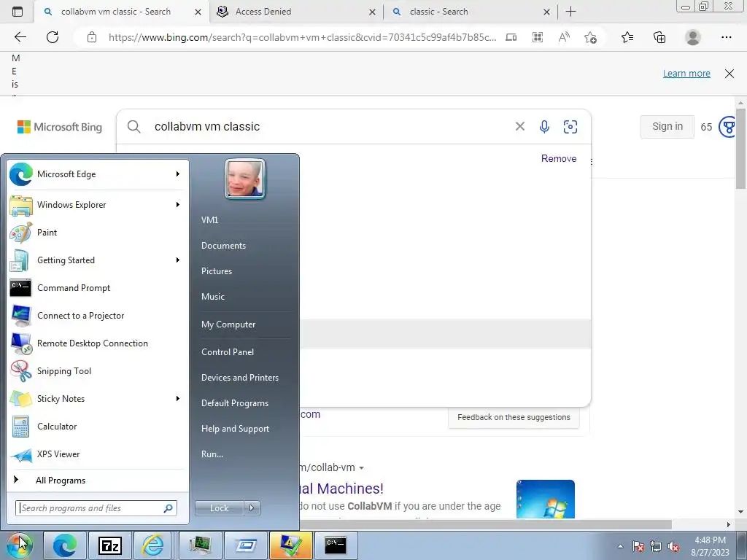Viewport: 747px width, 560px height.
Task: Open the taskbar clock and date
Action: point(710,546)
